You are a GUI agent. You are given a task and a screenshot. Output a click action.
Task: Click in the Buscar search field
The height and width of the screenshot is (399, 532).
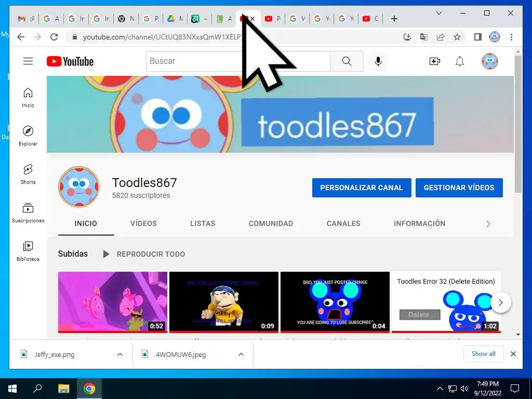[x=238, y=61]
